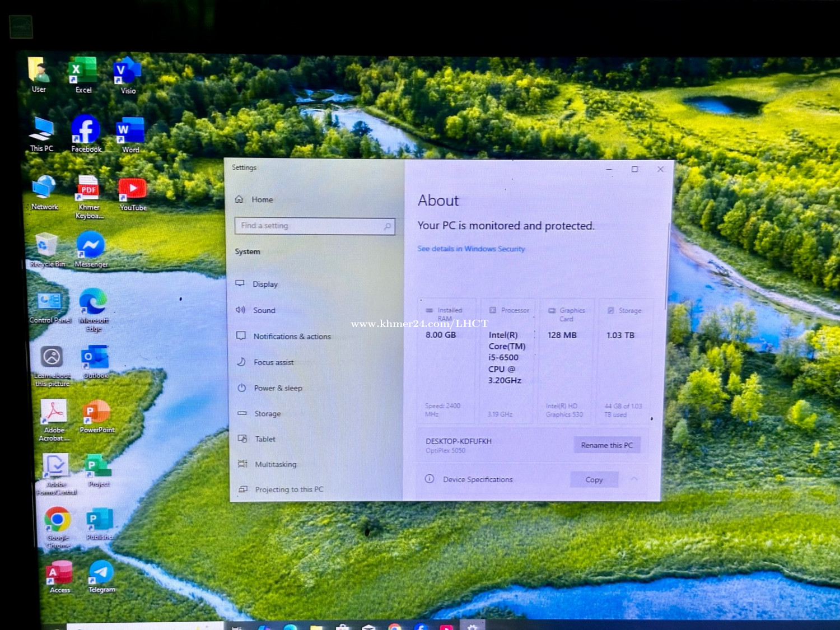This screenshot has height=630, width=840.
Task: Click the Copy device specifications button
Action: (594, 480)
